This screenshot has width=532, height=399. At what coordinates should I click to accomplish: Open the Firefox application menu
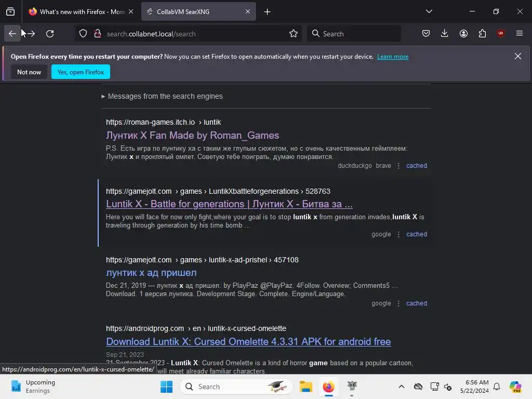point(520,33)
